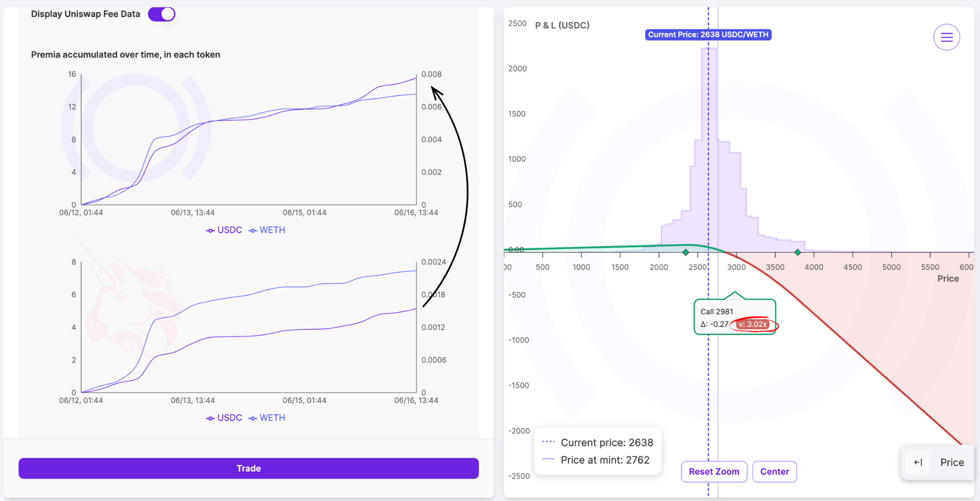The width and height of the screenshot is (980, 501).
Task: Click the Trade button
Action: tap(249, 468)
